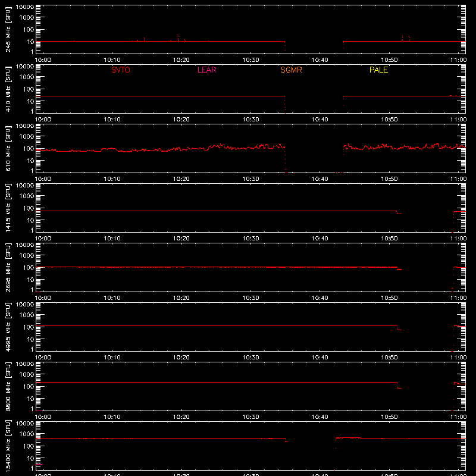Click 10:20 time label below 4995 MHz plot
The height and width of the screenshot is (476, 476).
(x=181, y=358)
